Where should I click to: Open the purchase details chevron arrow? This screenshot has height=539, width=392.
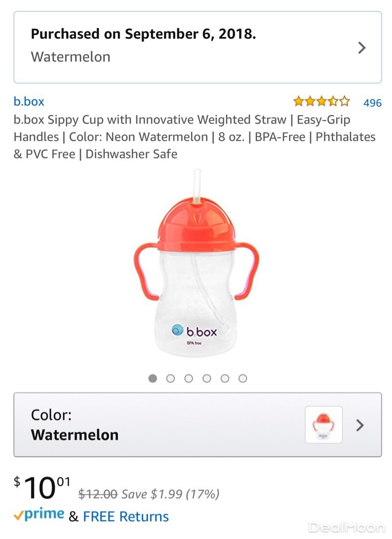362,48
